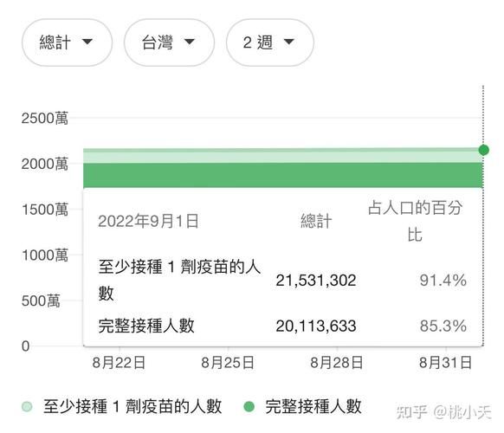Click the 8月25日 axis label

coord(228,363)
